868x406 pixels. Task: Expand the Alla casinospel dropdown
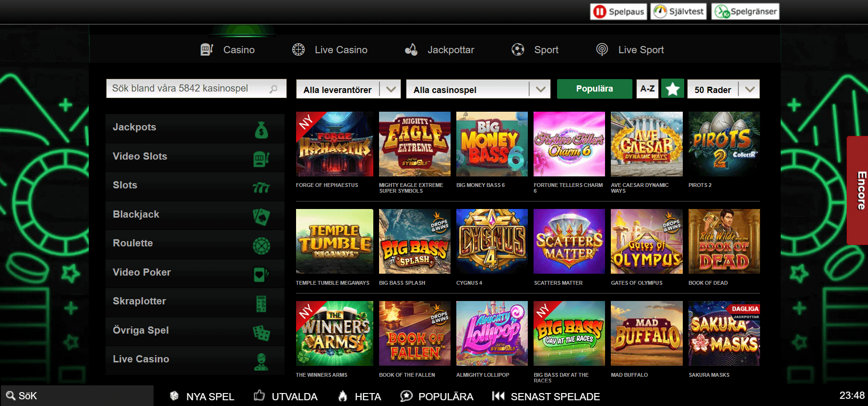click(478, 89)
